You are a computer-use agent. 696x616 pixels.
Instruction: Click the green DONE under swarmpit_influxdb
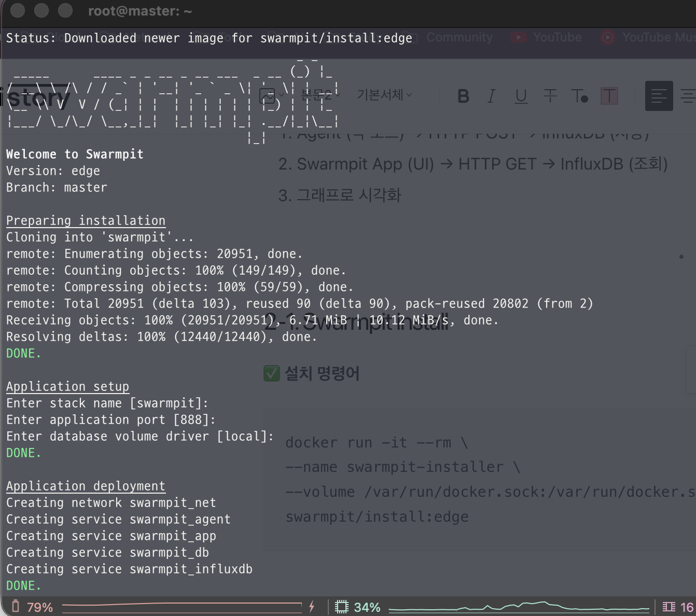(x=23, y=586)
